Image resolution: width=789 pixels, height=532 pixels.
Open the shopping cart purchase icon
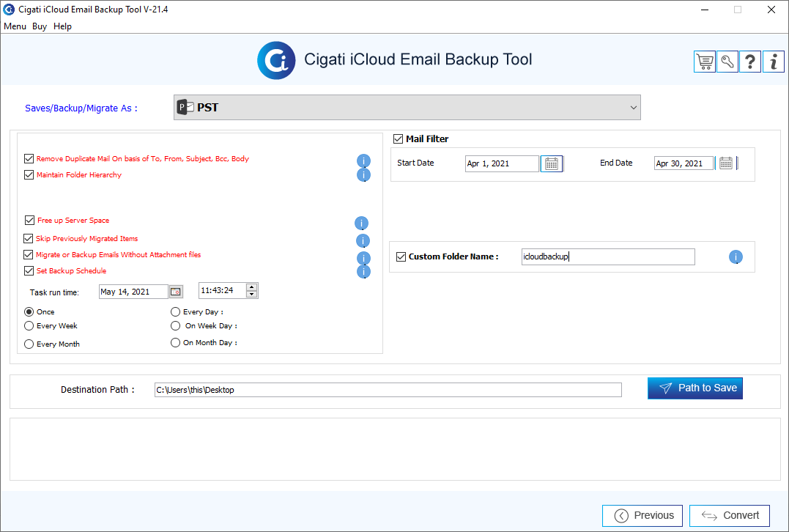(705, 62)
